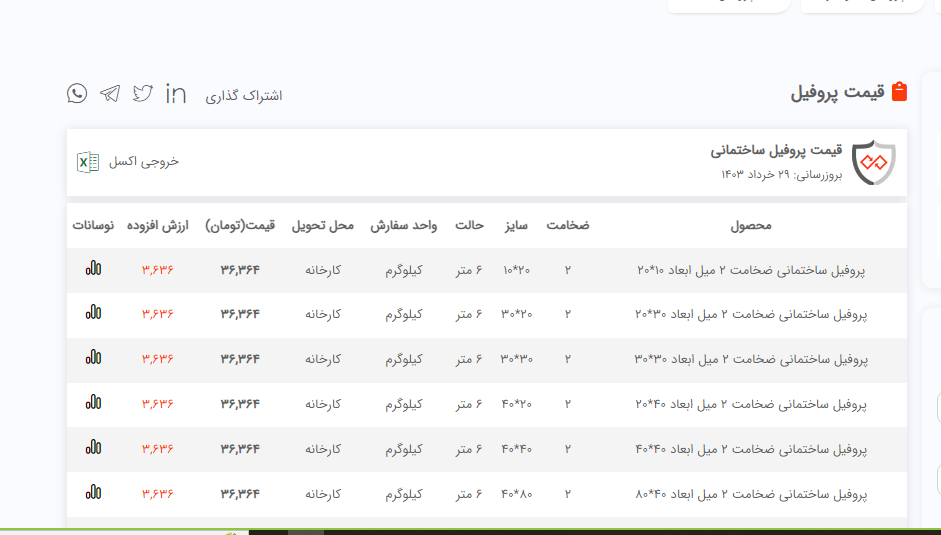941x535 pixels.
Task: Open product پروفیل ساختمانی ضخامت ۲ میل ابعاد ۲۰*۱۰
Action: click(x=750, y=270)
